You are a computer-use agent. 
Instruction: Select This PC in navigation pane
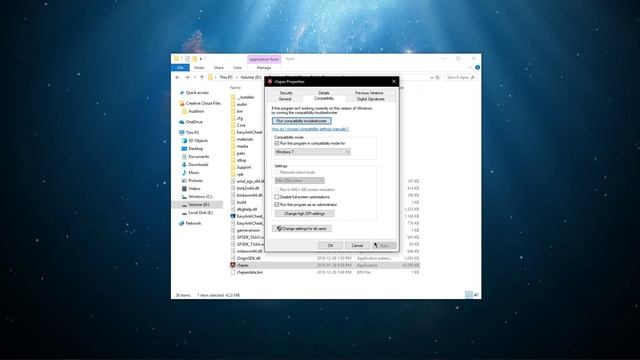[x=192, y=132]
